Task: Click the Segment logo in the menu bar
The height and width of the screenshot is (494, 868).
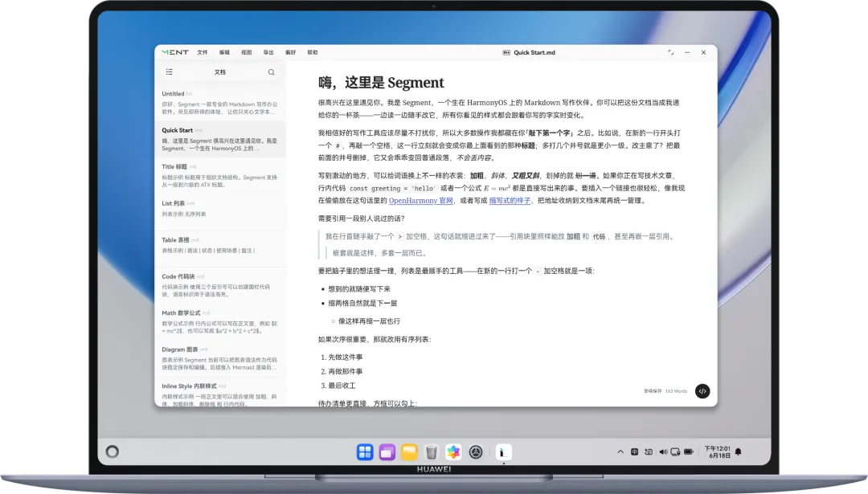Action: click(175, 52)
